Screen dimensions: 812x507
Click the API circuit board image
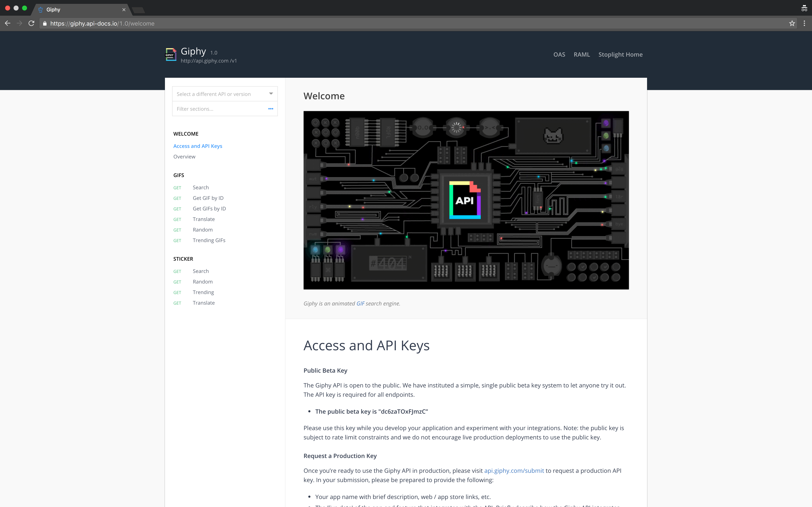466,200
